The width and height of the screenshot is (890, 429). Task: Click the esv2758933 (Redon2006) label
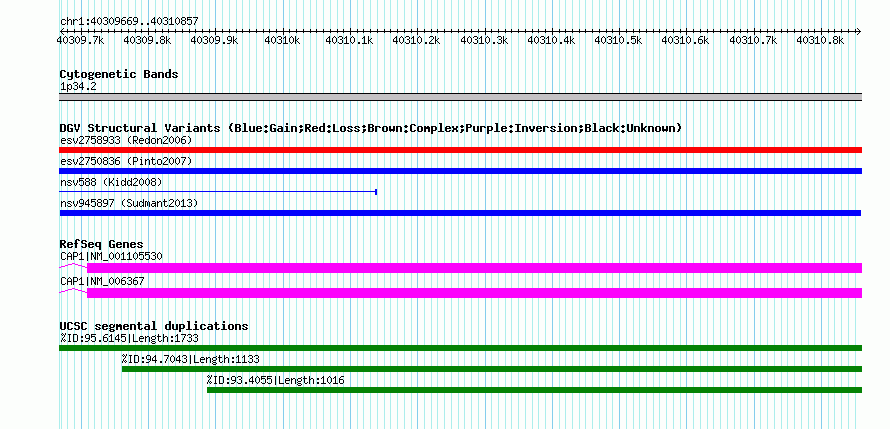click(x=126, y=140)
